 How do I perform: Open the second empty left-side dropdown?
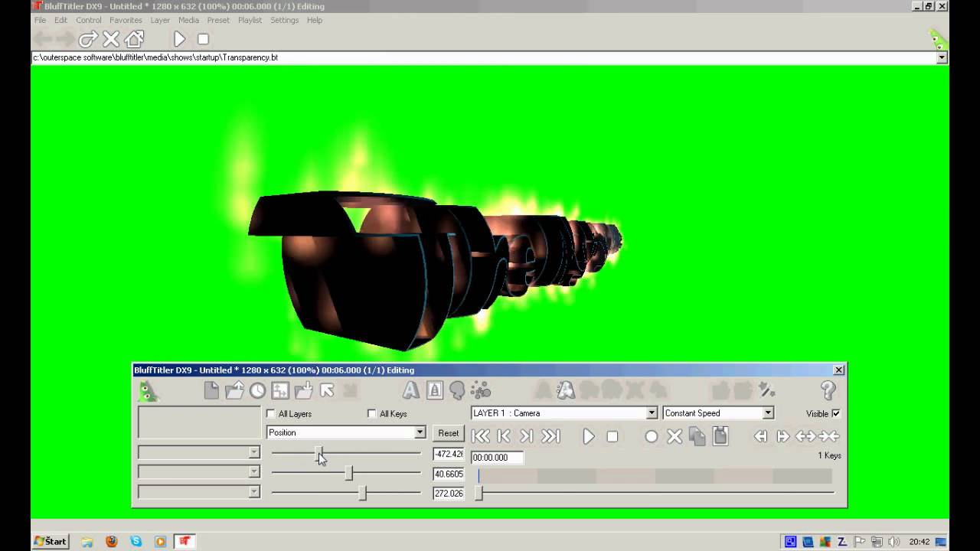pyautogui.click(x=254, y=473)
